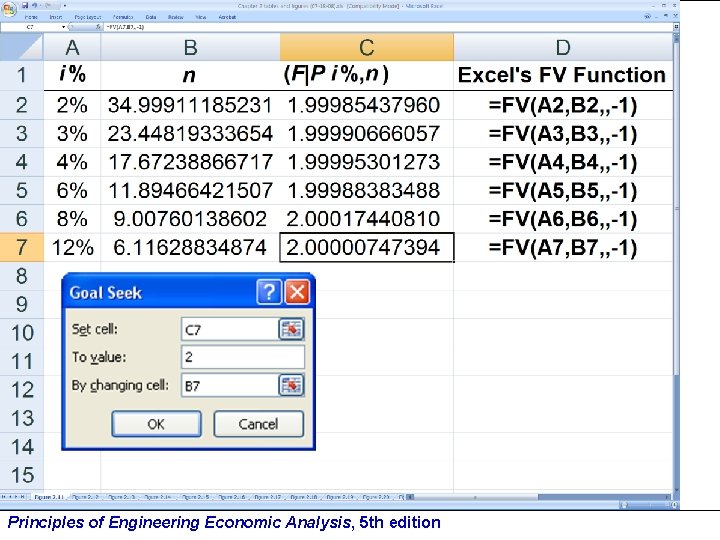Image resolution: width=720 pixels, height=540 pixels.
Task: Select row 10 header
Action: pos(22,333)
